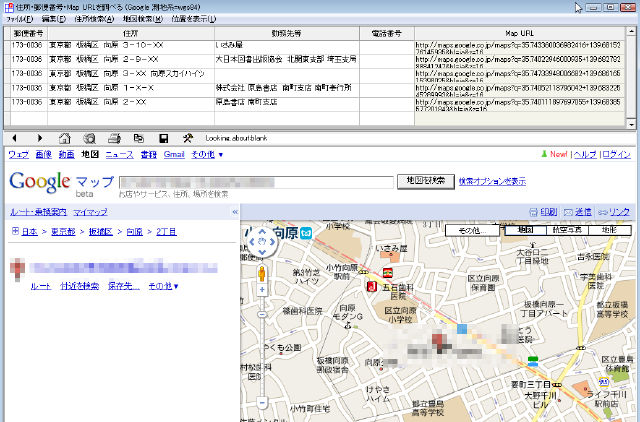The height and width of the screenshot is (422, 640).
Task: Click the 送信 send link
Action: pyautogui.click(x=583, y=212)
